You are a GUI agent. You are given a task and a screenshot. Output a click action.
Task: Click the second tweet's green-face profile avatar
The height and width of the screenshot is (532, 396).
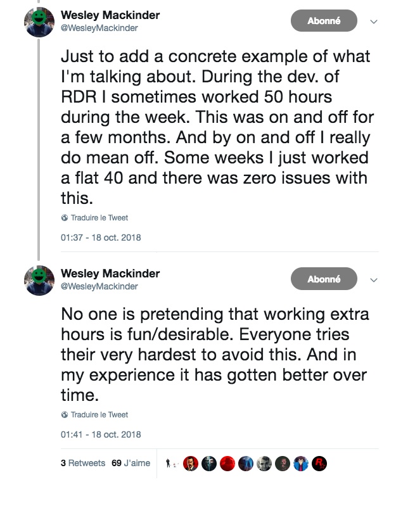click(x=39, y=280)
